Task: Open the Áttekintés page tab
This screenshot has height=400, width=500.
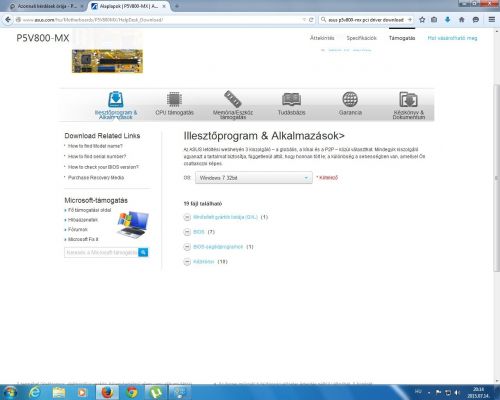Action: [322, 38]
